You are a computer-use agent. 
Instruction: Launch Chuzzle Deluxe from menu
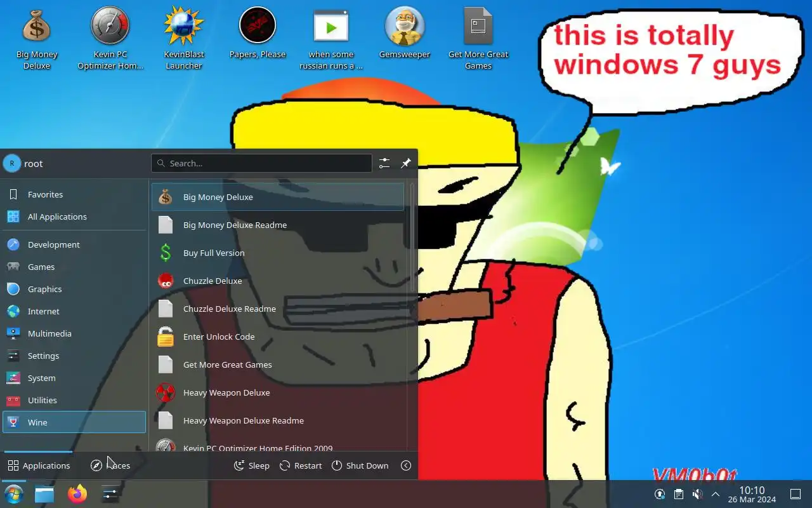(x=278, y=281)
